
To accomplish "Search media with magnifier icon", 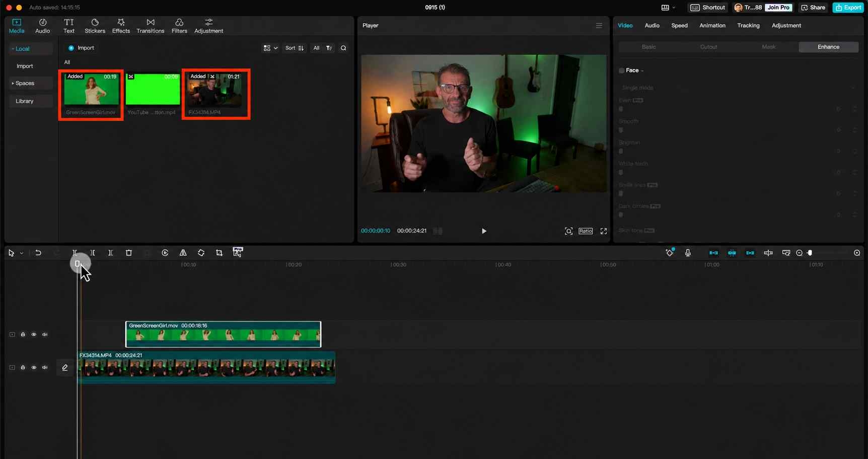I will (343, 48).
